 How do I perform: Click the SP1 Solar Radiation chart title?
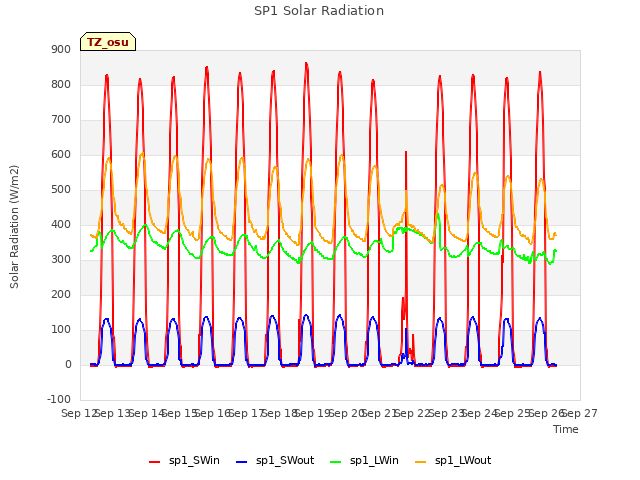point(319,11)
